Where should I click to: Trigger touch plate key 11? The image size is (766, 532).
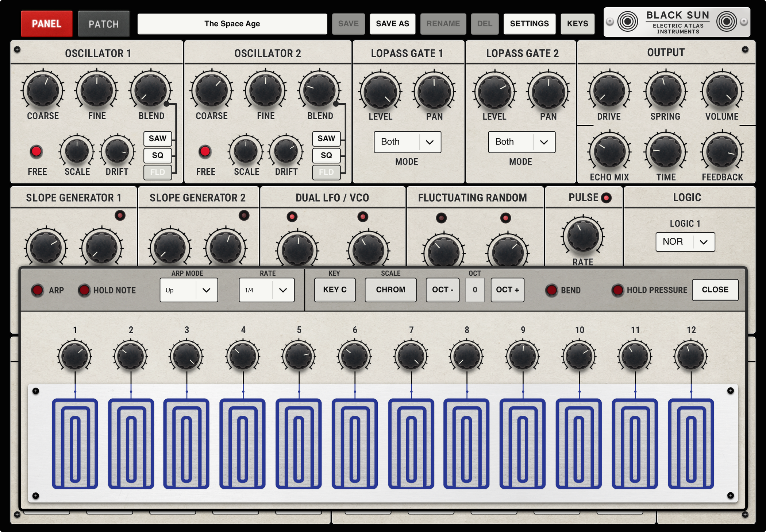tap(635, 443)
